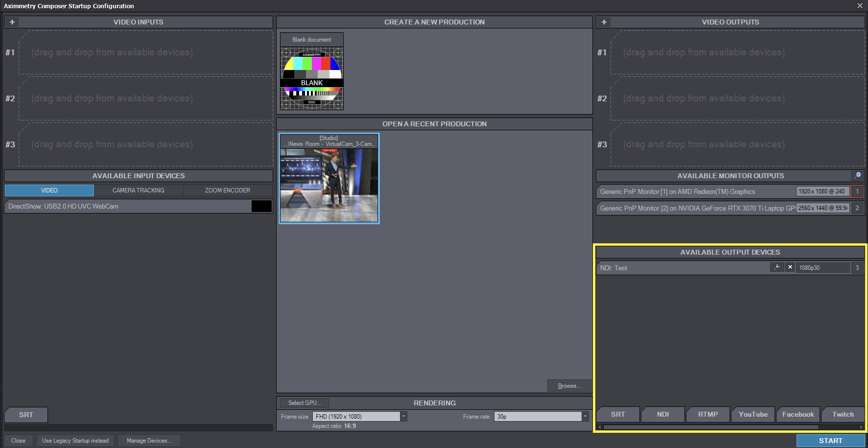The height and width of the screenshot is (448, 868).
Task: Select the Blank document thumbnail
Action: coord(312,71)
